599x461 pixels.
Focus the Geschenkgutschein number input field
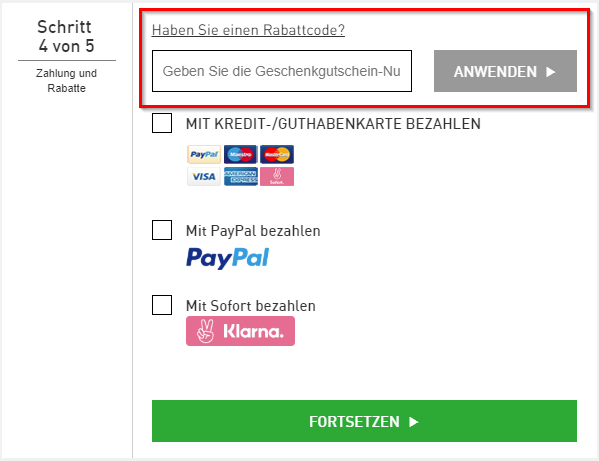pos(282,71)
